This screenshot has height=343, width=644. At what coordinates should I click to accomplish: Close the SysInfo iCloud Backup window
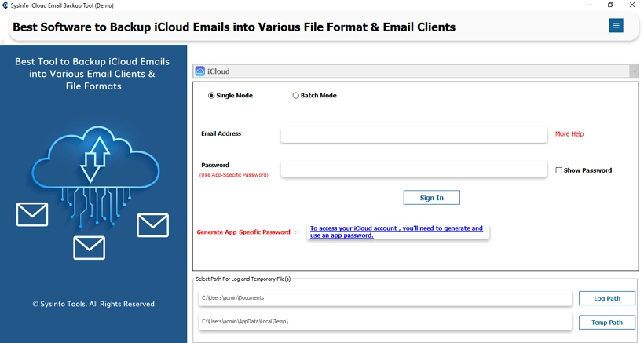[x=632, y=5]
